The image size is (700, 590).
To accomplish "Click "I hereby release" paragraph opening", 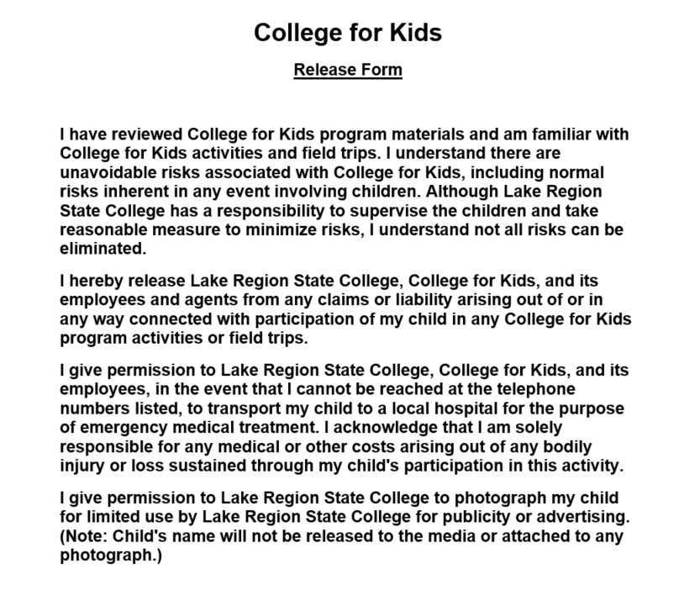I will 123,281.
